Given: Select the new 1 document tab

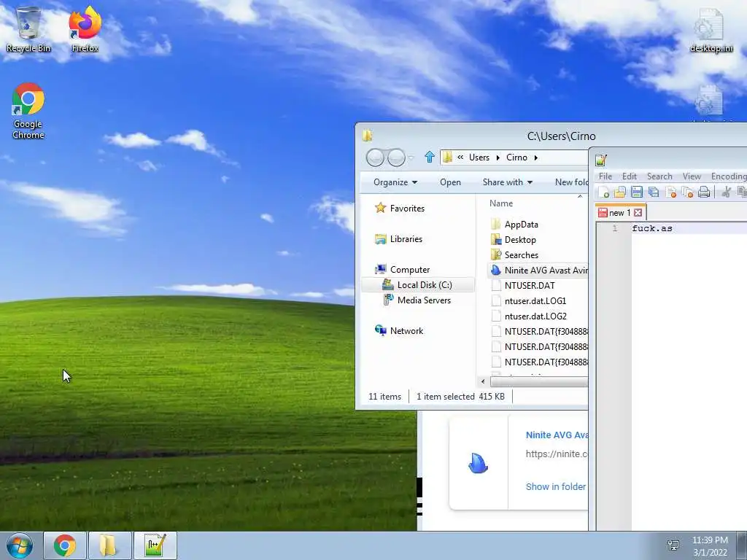Looking at the screenshot, I should (620, 212).
